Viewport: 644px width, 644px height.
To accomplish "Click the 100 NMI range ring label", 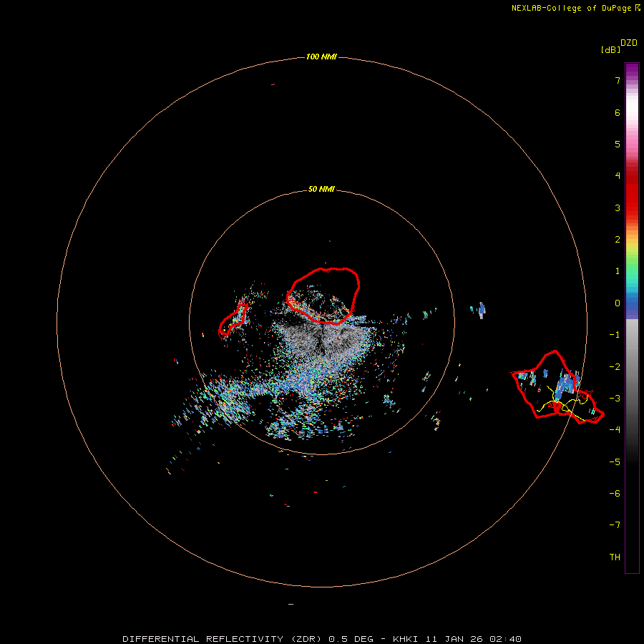I will [x=321, y=57].
